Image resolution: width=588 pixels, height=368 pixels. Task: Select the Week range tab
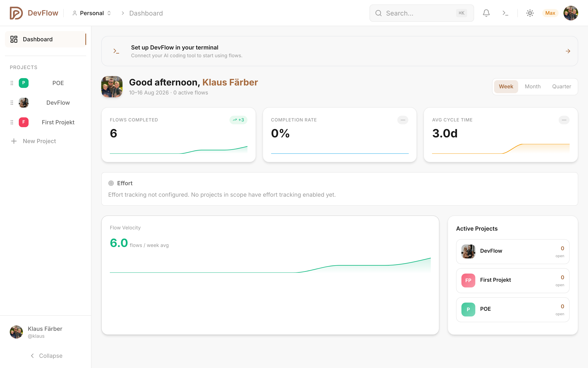coord(506,86)
